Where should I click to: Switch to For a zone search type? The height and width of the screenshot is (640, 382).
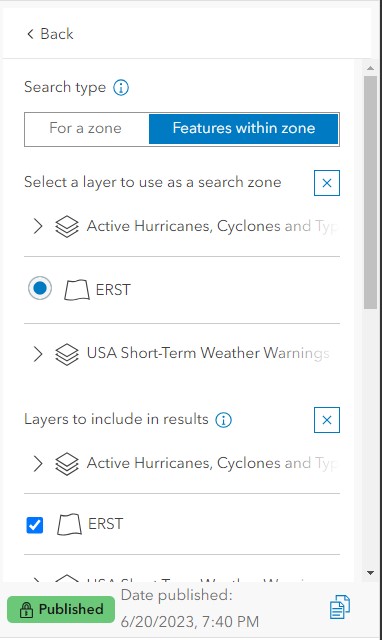[86, 128]
